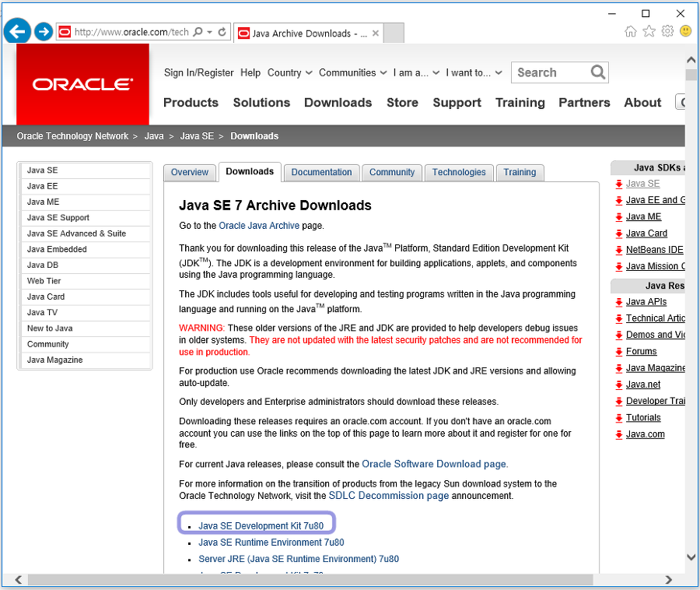Select Java EE in left sidebar

[85, 186]
